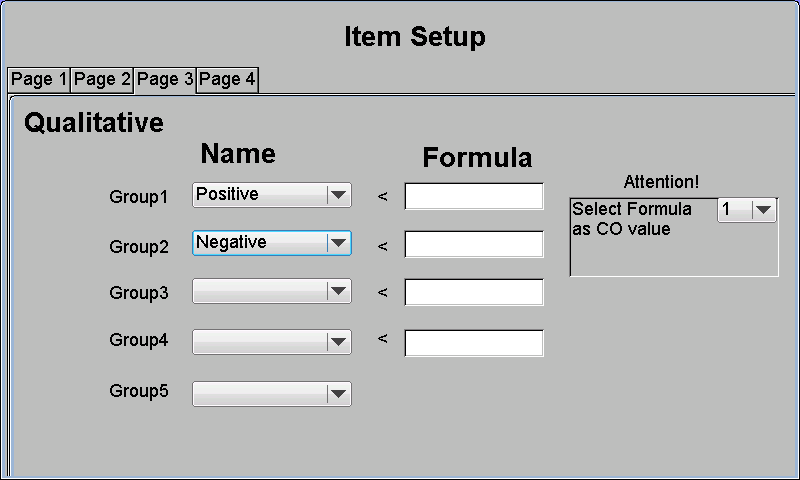Click the Group2 formula input field
This screenshot has width=800, height=480.
[x=474, y=244]
